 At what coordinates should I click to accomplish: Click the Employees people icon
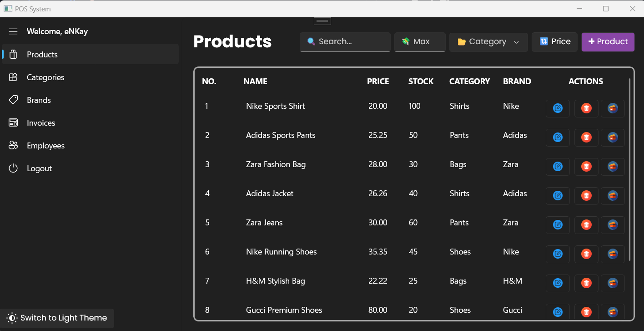pyautogui.click(x=13, y=145)
